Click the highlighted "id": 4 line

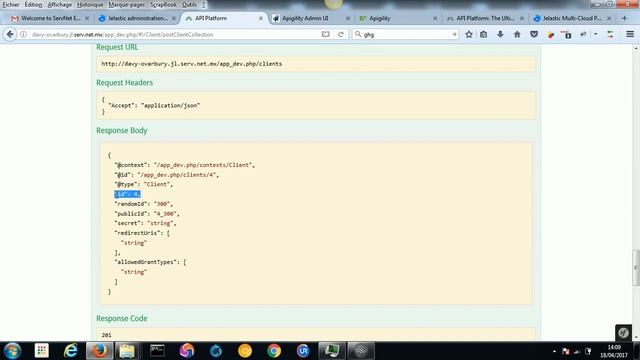pyautogui.click(x=127, y=194)
